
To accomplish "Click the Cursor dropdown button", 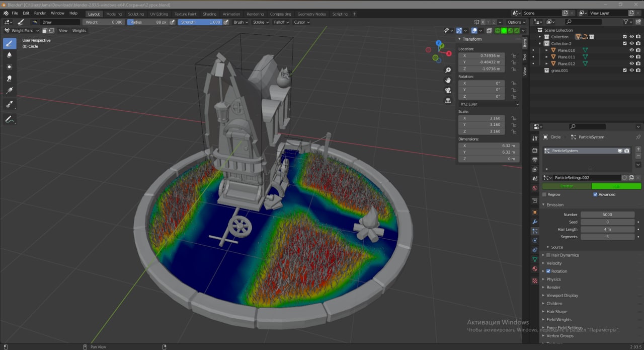I will 301,22.
